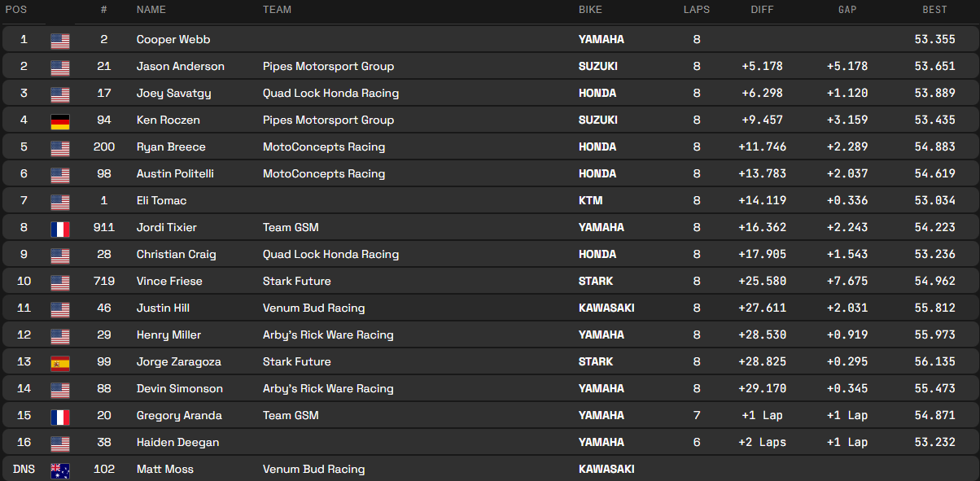The width and height of the screenshot is (980, 481).
Task: Click the Spanish flag beside Jorge Zaragoza
Action: pyautogui.click(x=60, y=362)
